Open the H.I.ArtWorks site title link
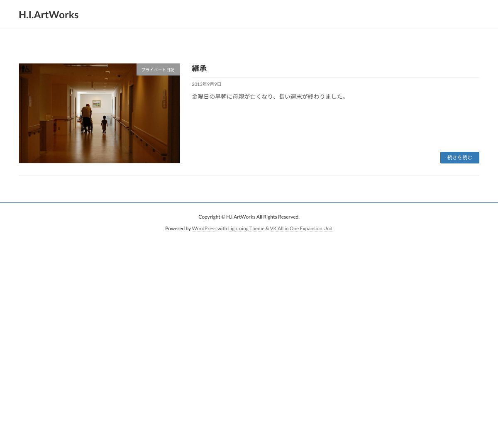The width and height of the screenshot is (498, 448). tap(49, 15)
